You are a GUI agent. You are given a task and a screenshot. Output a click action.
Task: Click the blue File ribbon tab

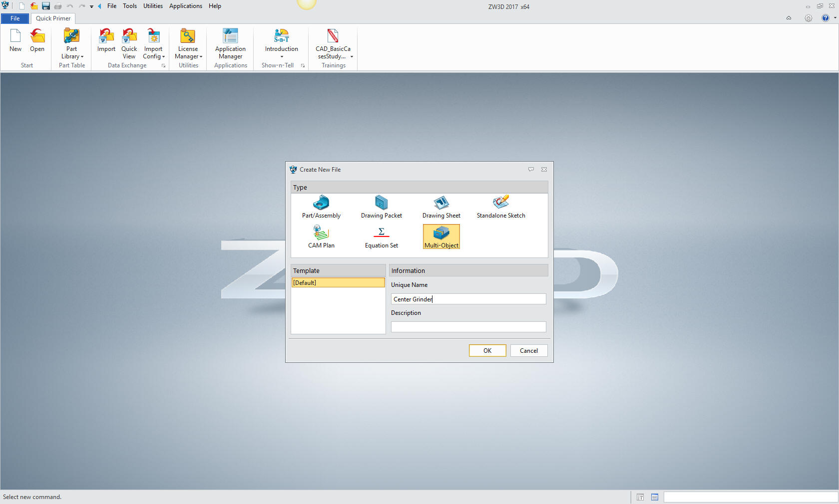(x=15, y=18)
